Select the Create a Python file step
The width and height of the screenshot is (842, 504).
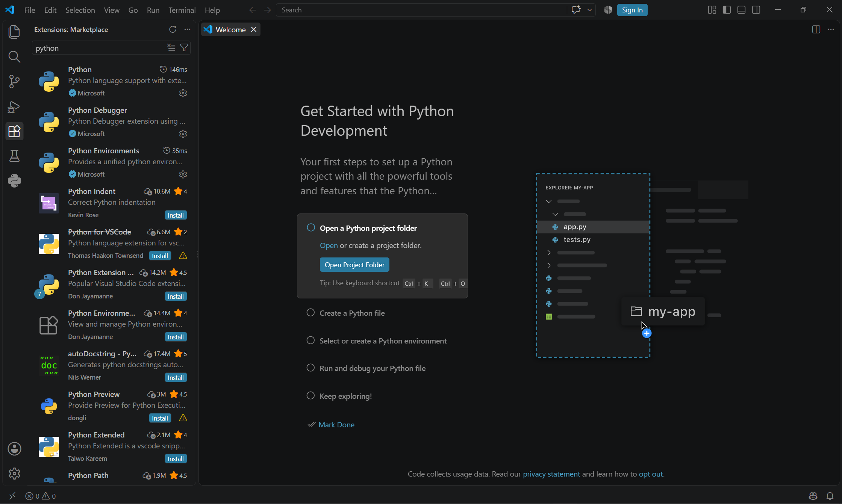(x=352, y=313)
